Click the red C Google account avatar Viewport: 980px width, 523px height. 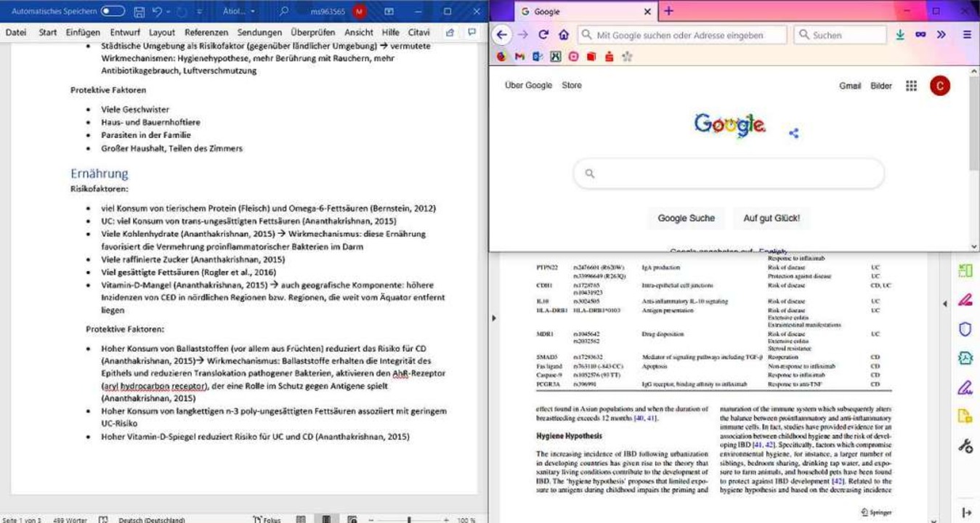940,86
